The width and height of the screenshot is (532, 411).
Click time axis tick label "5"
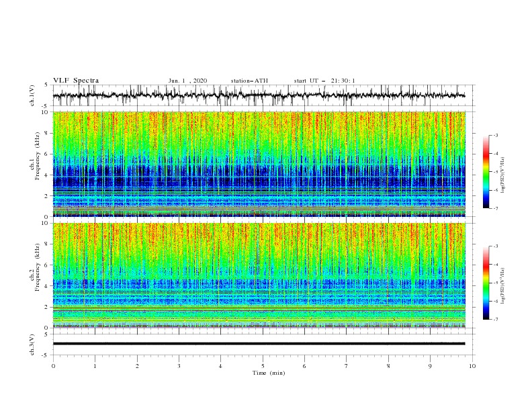[263, 366]
